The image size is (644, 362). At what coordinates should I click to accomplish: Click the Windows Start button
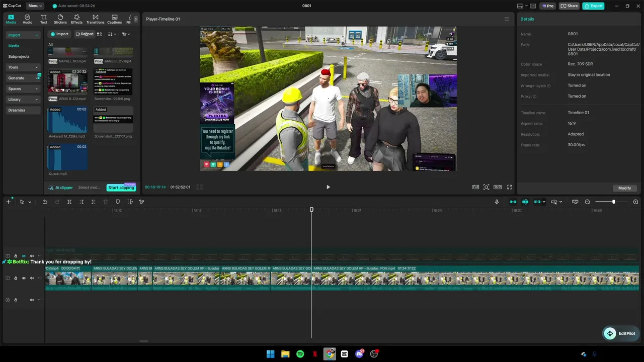270,354
